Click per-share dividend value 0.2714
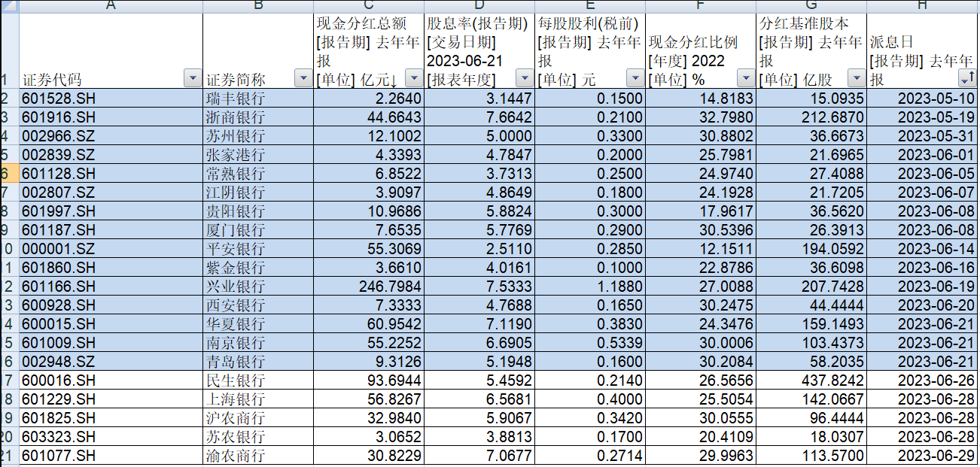The width and height of the screenshot is (980, 467). tap(590, 455)
